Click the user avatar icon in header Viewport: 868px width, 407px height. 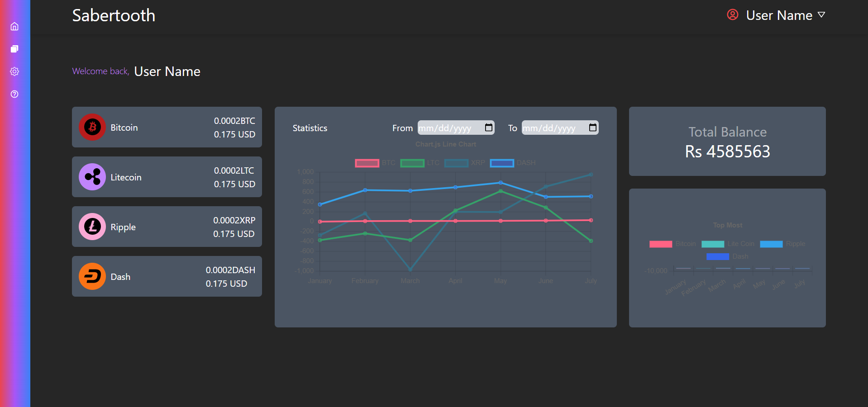tap(733, 15)
